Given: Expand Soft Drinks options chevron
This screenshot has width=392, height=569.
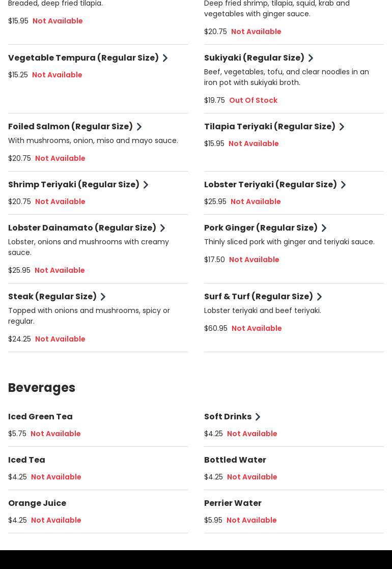Looking at the screenshot, I should coord(258,417).
